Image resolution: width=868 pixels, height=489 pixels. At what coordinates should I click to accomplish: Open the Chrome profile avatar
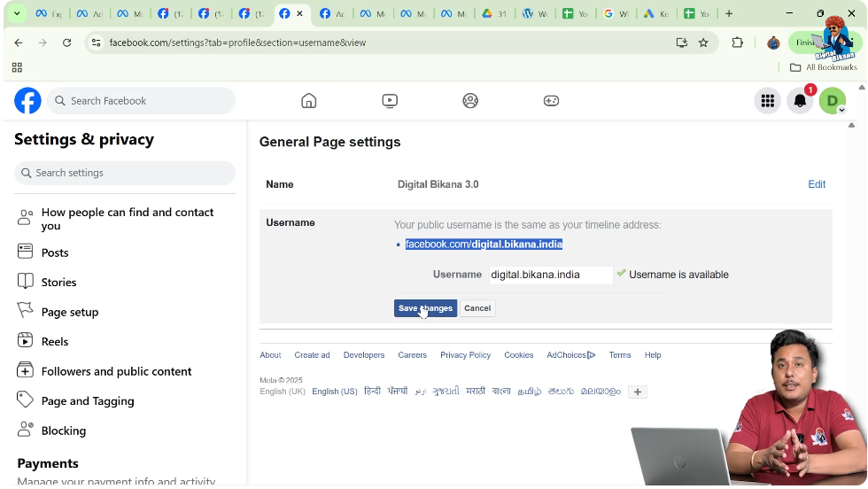[773, 43]
